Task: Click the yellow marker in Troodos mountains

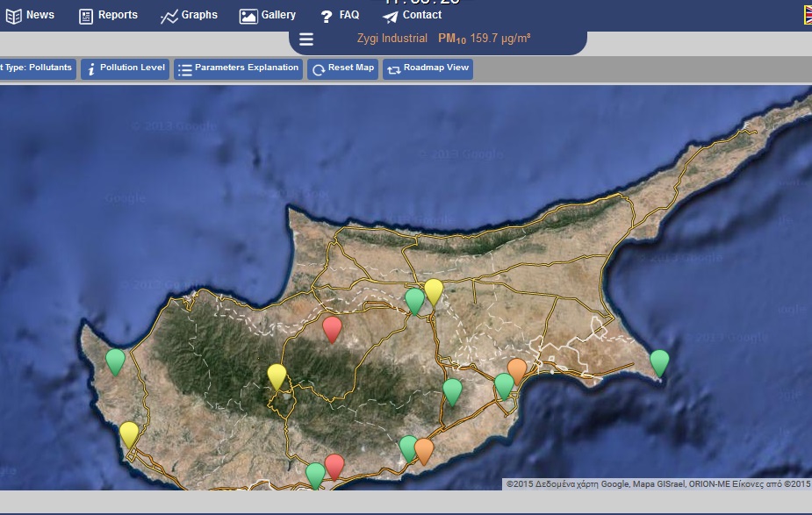Action: click(x=277, y=376)
